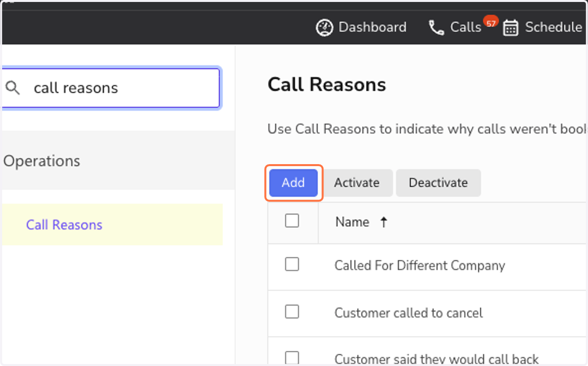Open the Dashboard menu item

pyautogui.click(x=361, y=27)
